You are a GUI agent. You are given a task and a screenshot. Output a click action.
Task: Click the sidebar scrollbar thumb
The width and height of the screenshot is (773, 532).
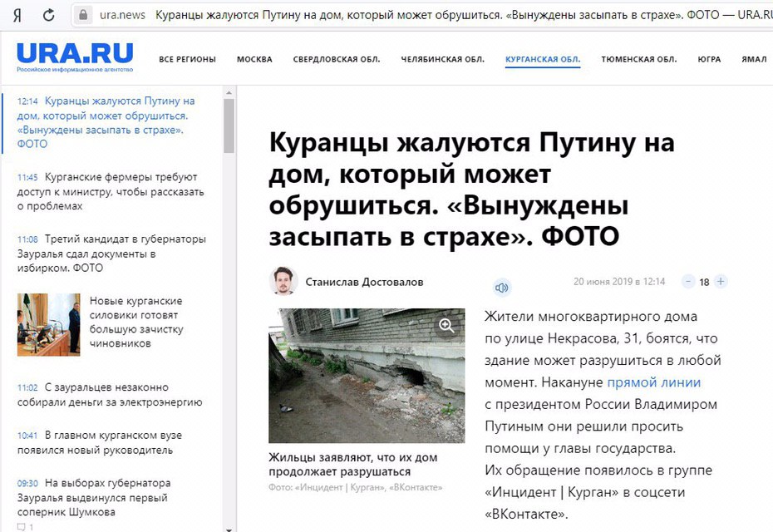coord(229,126)
